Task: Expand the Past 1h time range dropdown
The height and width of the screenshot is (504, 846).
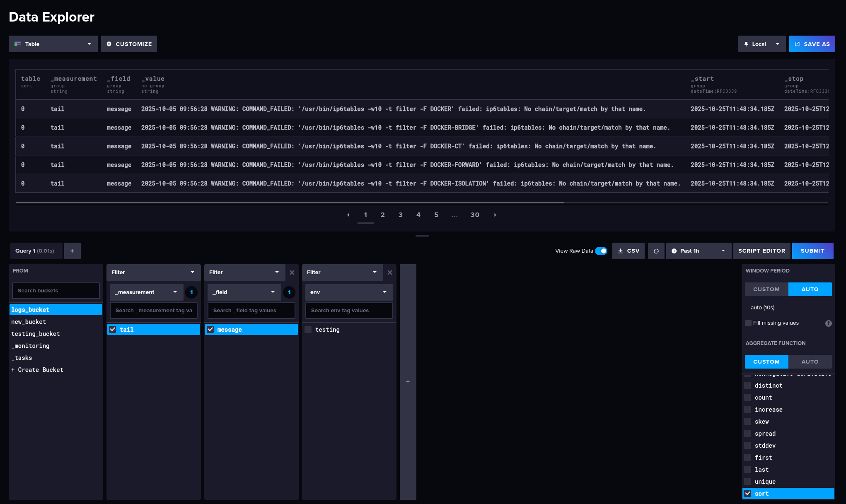Action: coord(698,251)
